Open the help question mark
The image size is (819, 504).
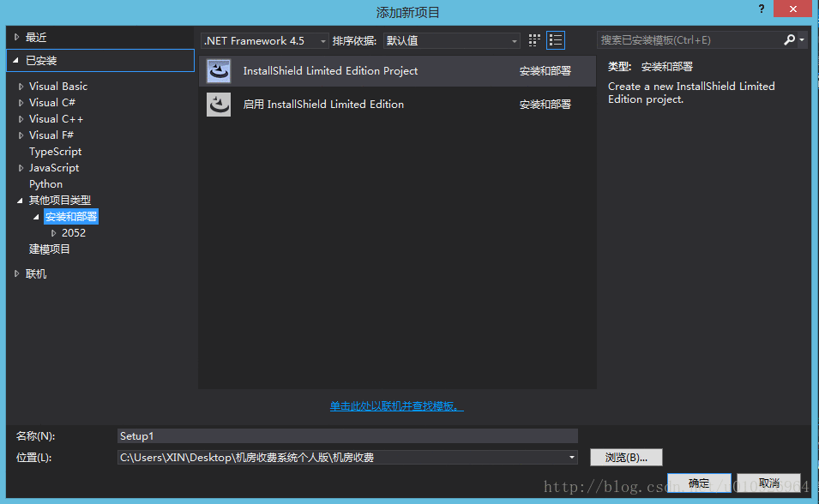coord(762,9)
